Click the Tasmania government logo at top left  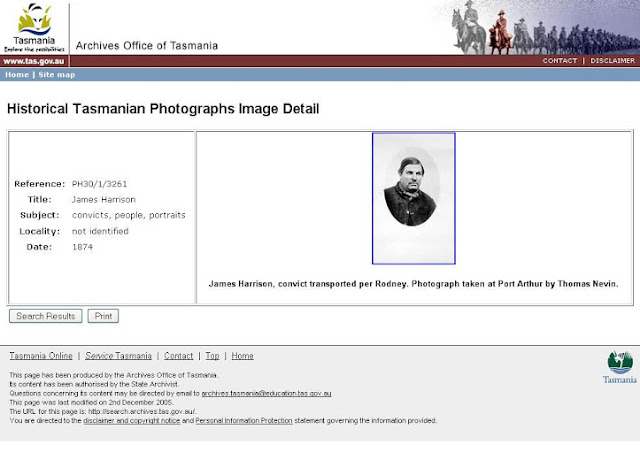click(34, 28)
